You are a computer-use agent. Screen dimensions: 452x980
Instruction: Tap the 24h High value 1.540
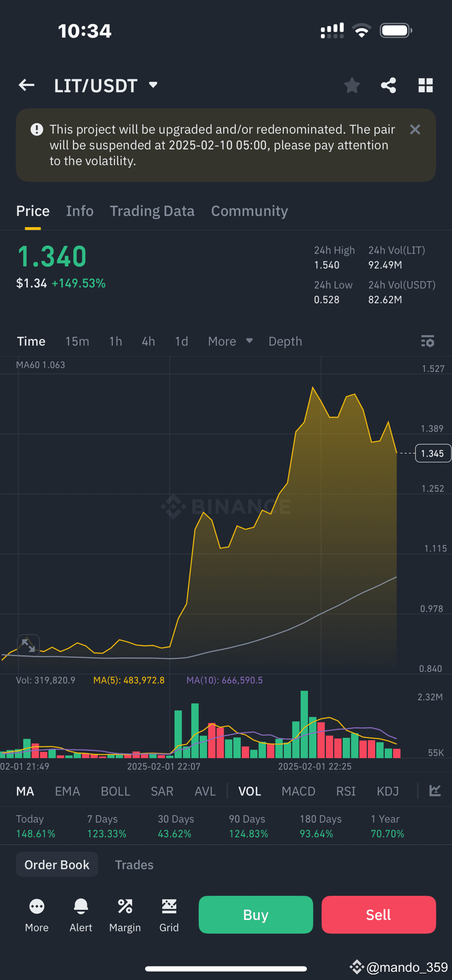pyautogui.click(x=326, y=265)
